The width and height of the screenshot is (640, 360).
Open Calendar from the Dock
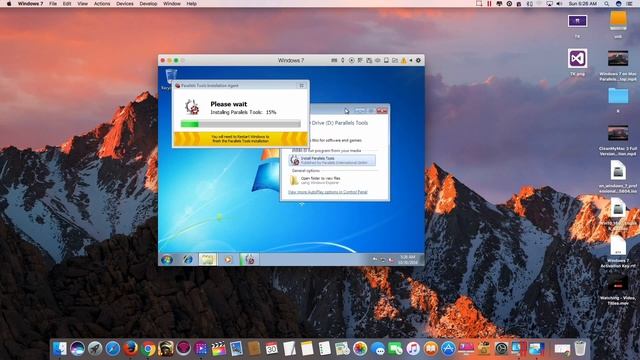(x=271, y=349)
